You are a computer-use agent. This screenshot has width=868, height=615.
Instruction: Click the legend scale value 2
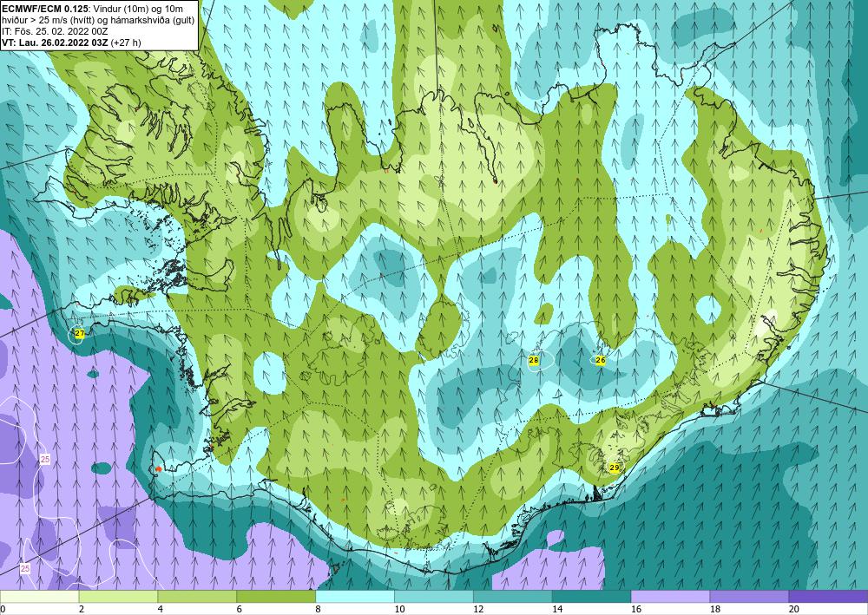point(82,610)
